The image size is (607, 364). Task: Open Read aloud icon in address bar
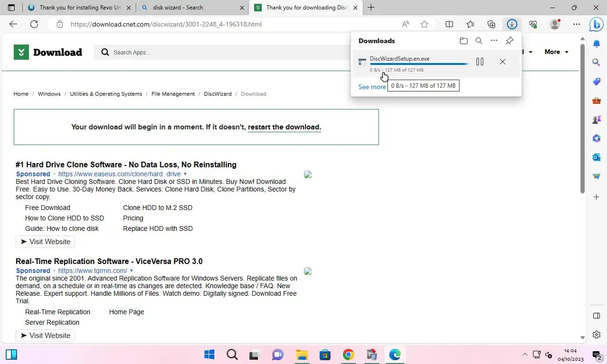(405, 24)
